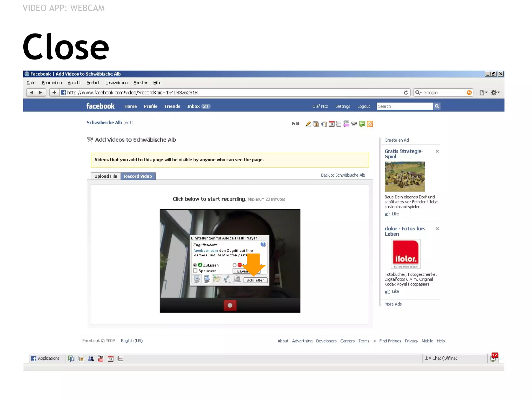Open Flash camera settings tab

click(237, 279)
